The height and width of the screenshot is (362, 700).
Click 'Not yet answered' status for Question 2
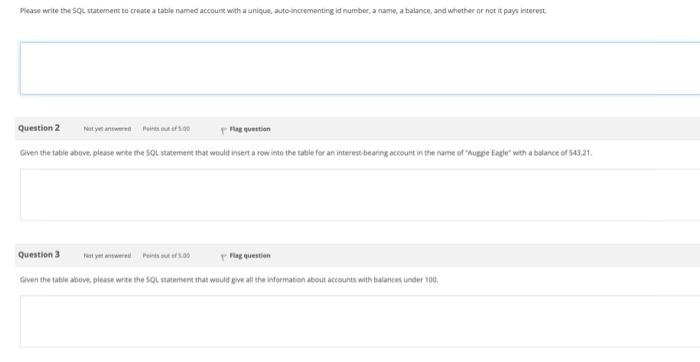click(107, 129)
